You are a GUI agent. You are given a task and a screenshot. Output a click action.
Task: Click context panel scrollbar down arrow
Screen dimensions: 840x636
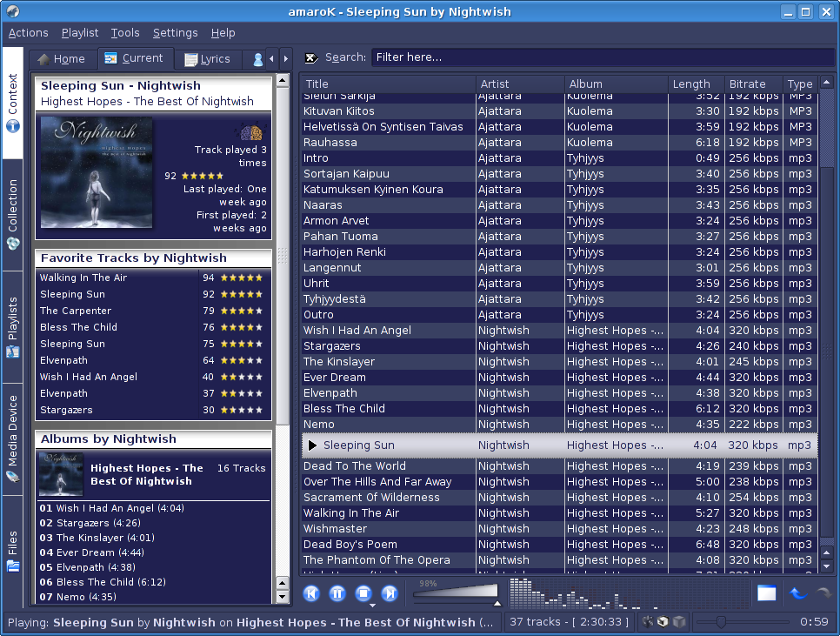click(283, 596)
